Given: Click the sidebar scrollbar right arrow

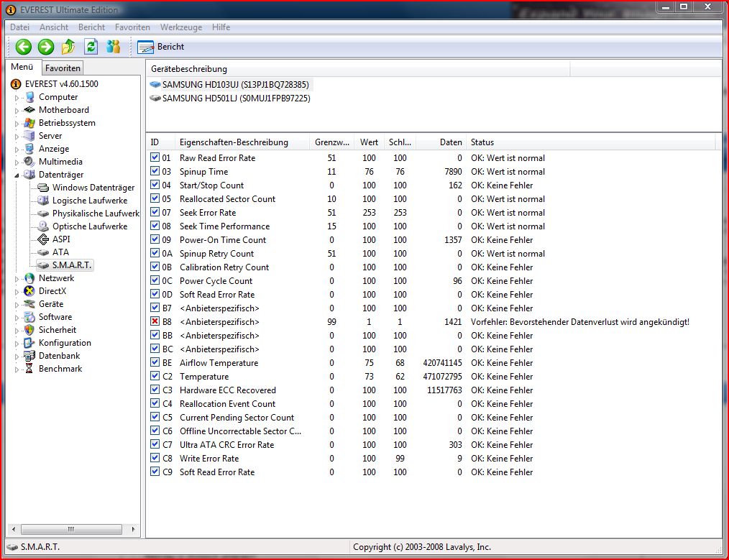Looking at the screenshot, I should point(134,529).
